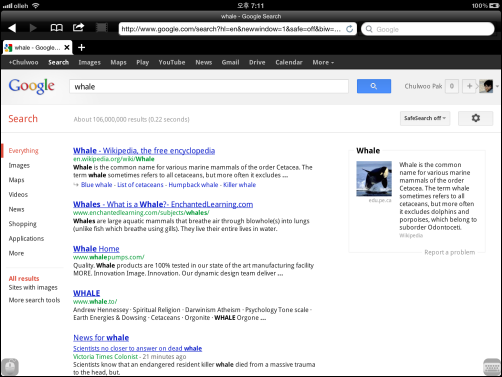The width and height of the screenshot is (502, 377).
Task: Filter by Shopping in left sidebar
Action: (x=22, y=224)
